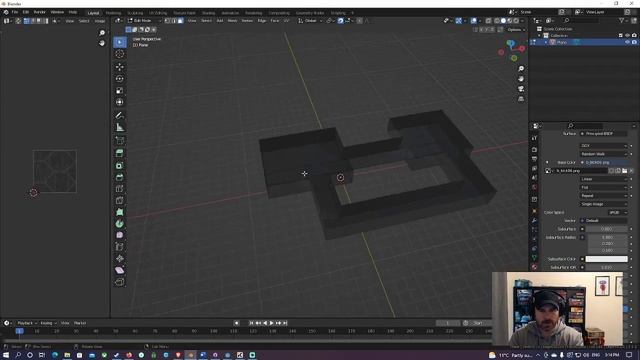The width and height of the screenshot is (640, 360).
Task: Open the Window menu
Action: (x=57, y=12)
